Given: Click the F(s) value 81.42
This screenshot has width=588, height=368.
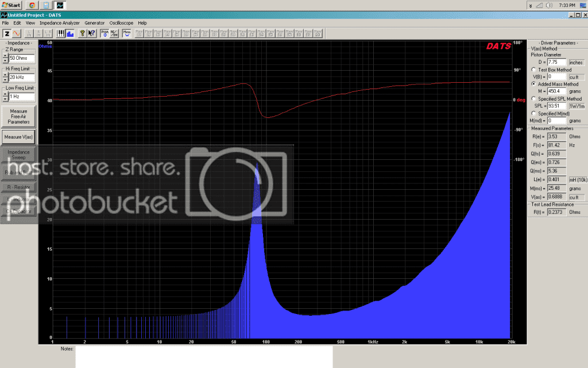Looking at the screenshot, I should (x=556, y=145).
